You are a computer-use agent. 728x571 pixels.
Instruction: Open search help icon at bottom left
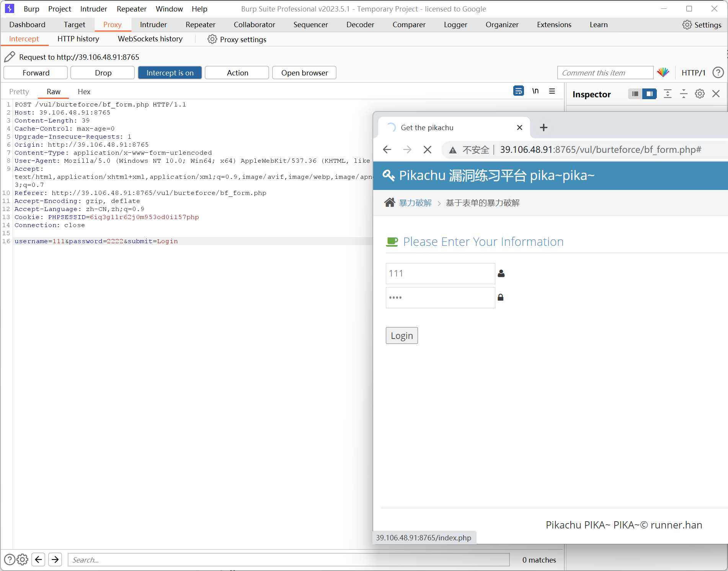10,560
